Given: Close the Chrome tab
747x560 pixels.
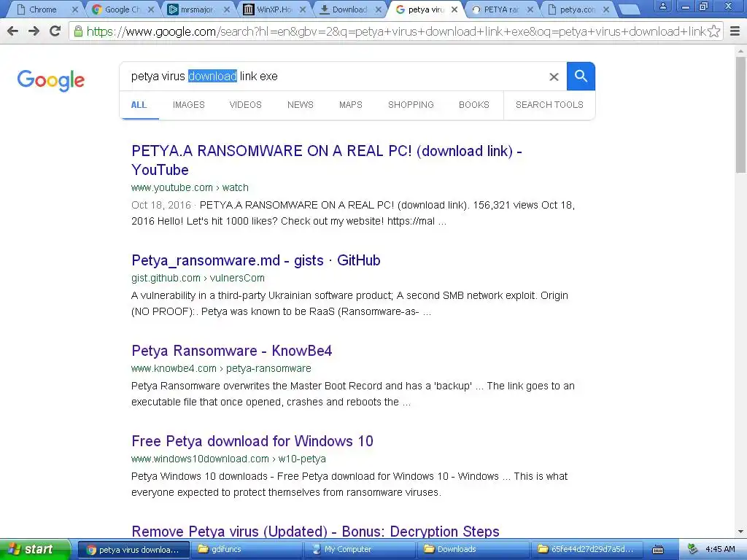Looking at the screenshot, I should 75,9.
